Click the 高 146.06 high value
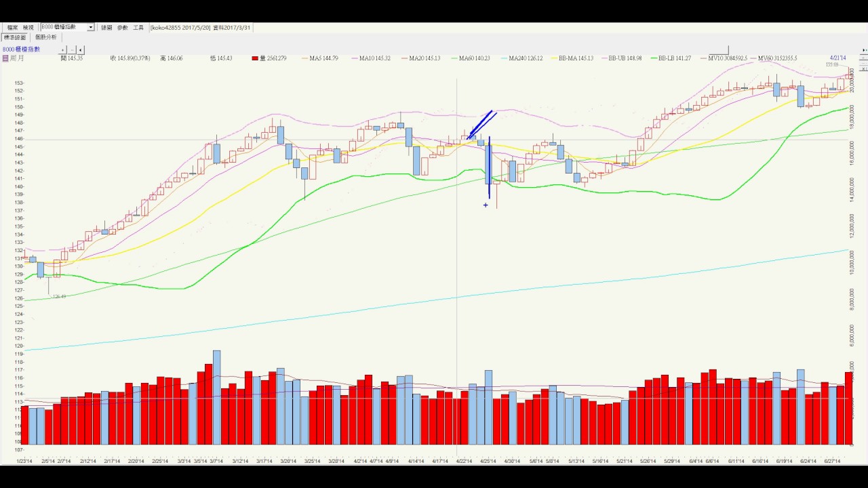Viewport: 868px width, 488px height. coord(171,58)
